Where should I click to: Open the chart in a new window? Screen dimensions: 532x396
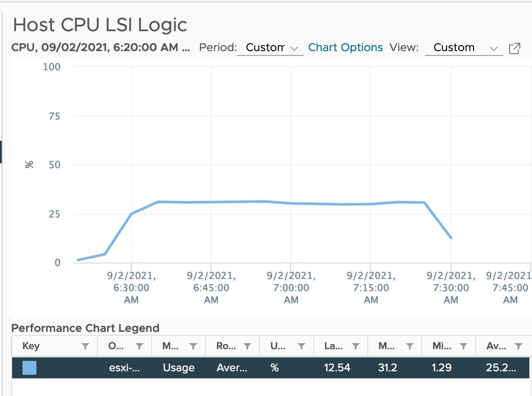click(x=514, y=48)
